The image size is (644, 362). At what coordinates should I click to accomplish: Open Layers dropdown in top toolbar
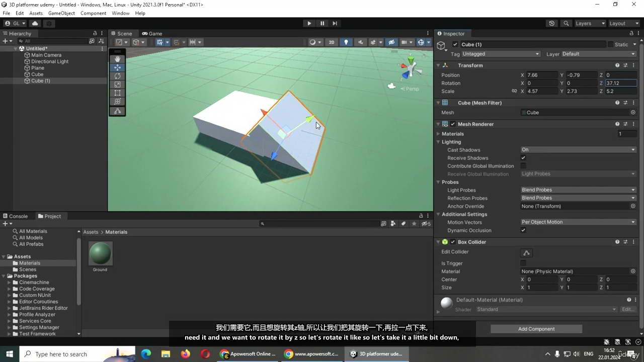point(590,23)
